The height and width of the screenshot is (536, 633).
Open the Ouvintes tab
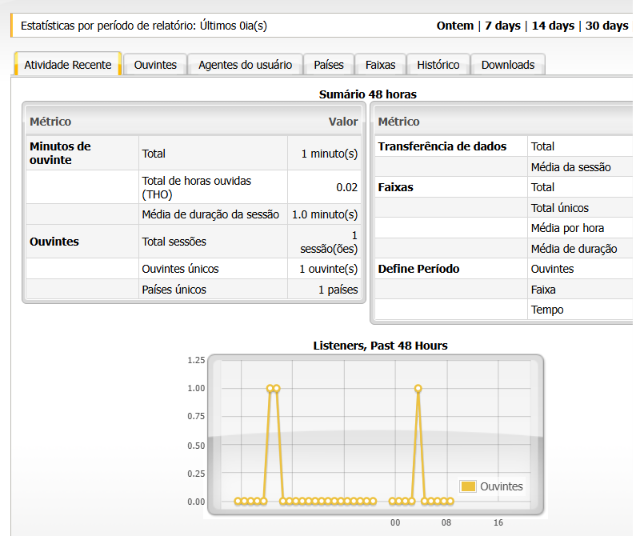pyautogui.click(x=155, y=65)
